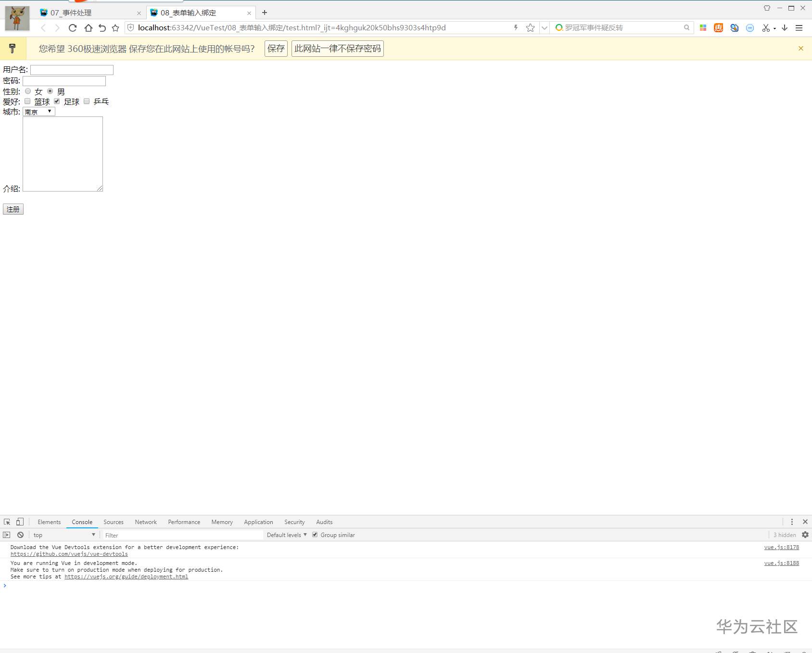Open the console context 'top' dropdown
Viewport: 812px width, 653px height.
(x=63, y=535)
